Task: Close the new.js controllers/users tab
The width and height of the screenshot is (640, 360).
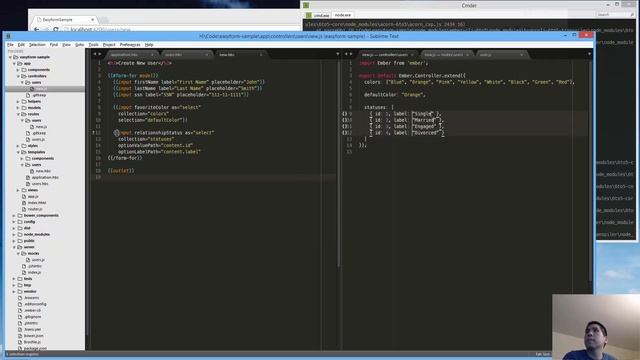Action: (x=412, y=55)
